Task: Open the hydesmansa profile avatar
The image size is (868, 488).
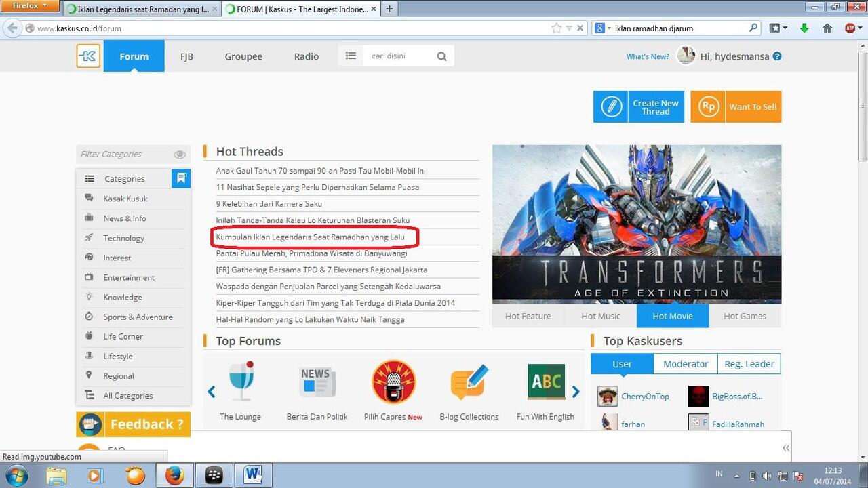Action: tap(686, 56)
